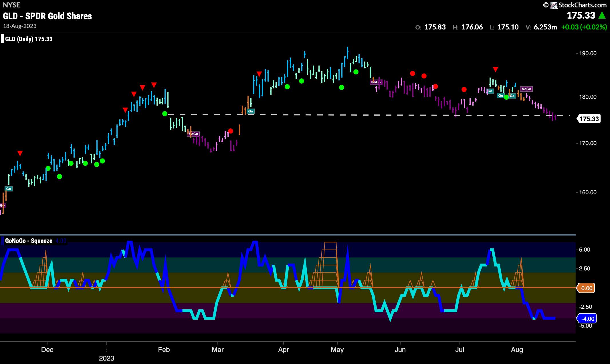The image size is (610, 364).
Task: Click the green up-arrow price change icon
Action: pos(602,15)
